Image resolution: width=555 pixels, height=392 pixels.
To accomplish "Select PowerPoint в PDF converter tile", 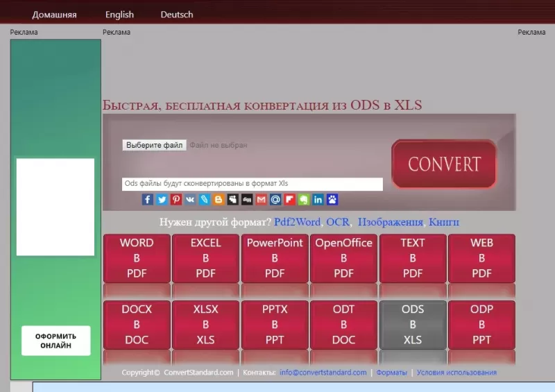I will 275,258.
